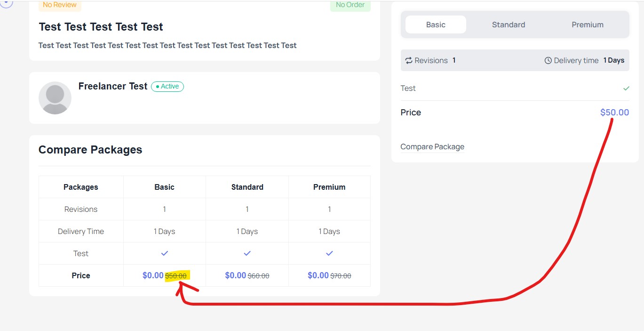Click the Revisions arrows icon
644x331 pixels.
[409, 61]
